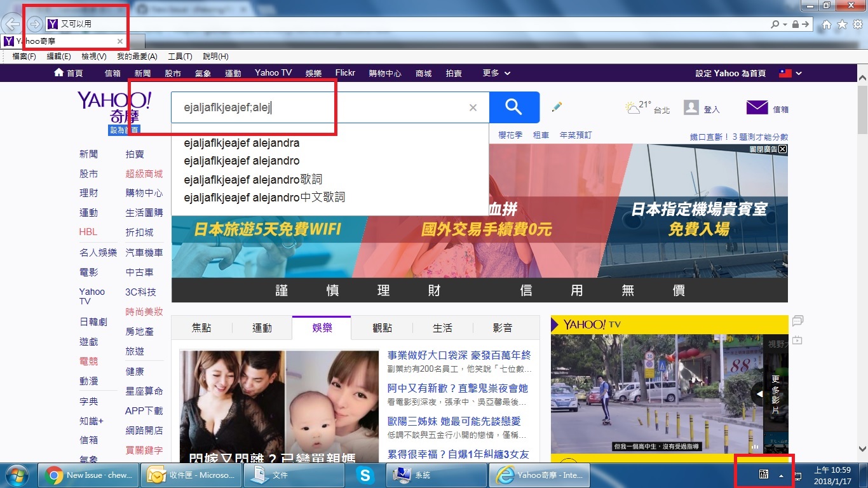Open the region dropdown arrow by flag
The image size is (868, 488).
(x=799, y=74)
